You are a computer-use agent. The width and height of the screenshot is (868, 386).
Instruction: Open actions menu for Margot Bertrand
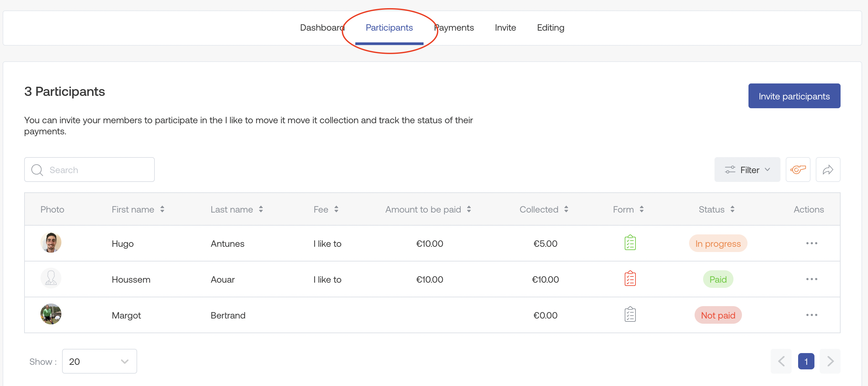(x=812, y=315)
